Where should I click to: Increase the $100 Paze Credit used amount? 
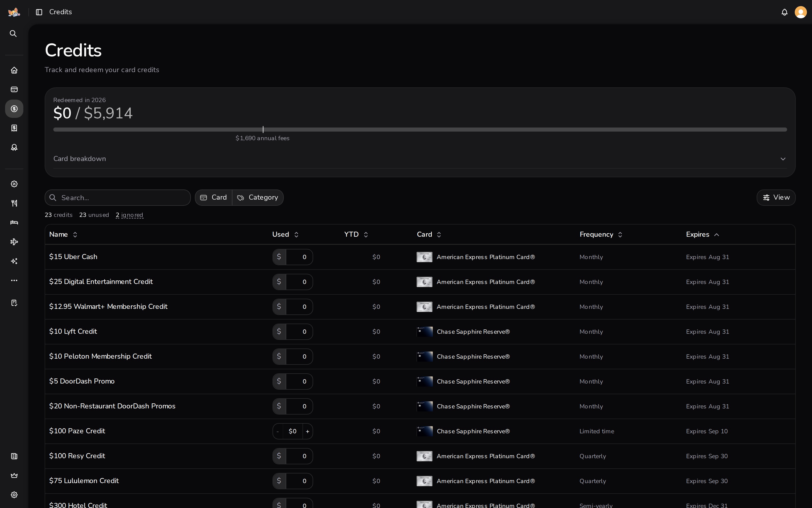(308, 431)
